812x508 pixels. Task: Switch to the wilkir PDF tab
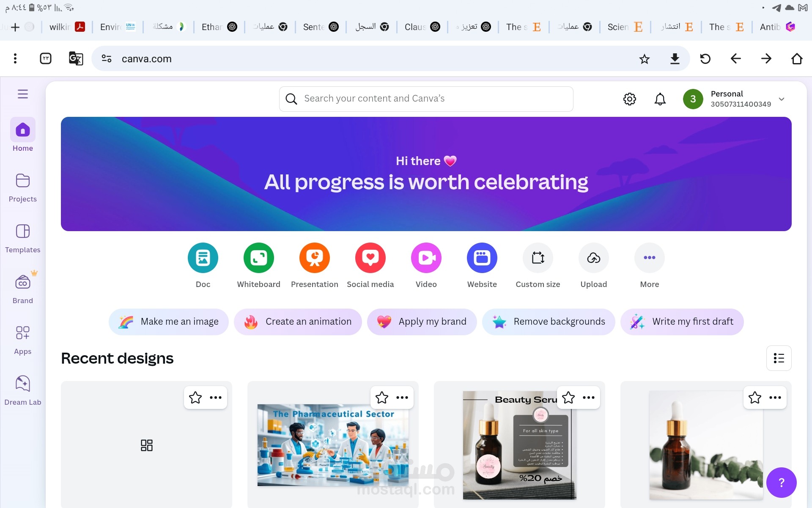[67, 27]
